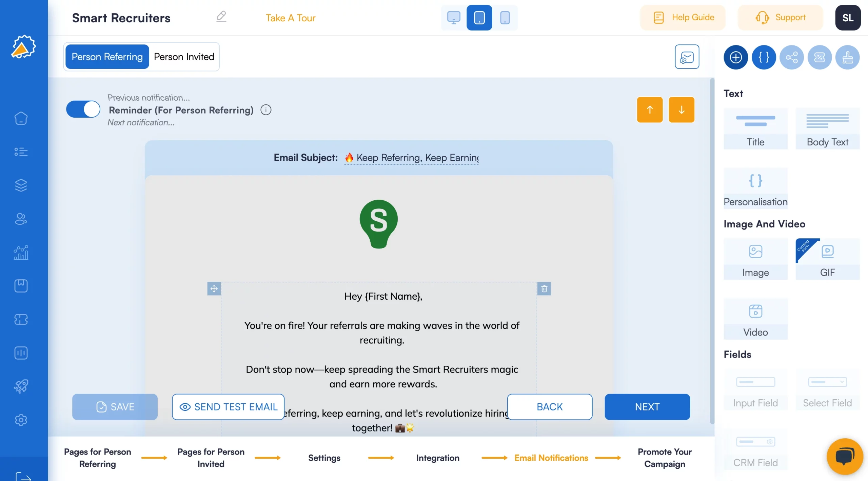Open the analytics chart icon in sidebar
868x481 pixels.
(x=21, y=253)
